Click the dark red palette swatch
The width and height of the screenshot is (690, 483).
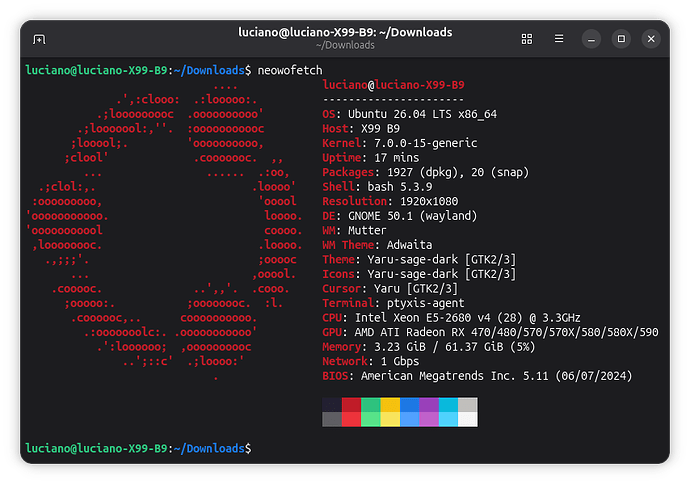pyautogui.click(x=351, y=405)
